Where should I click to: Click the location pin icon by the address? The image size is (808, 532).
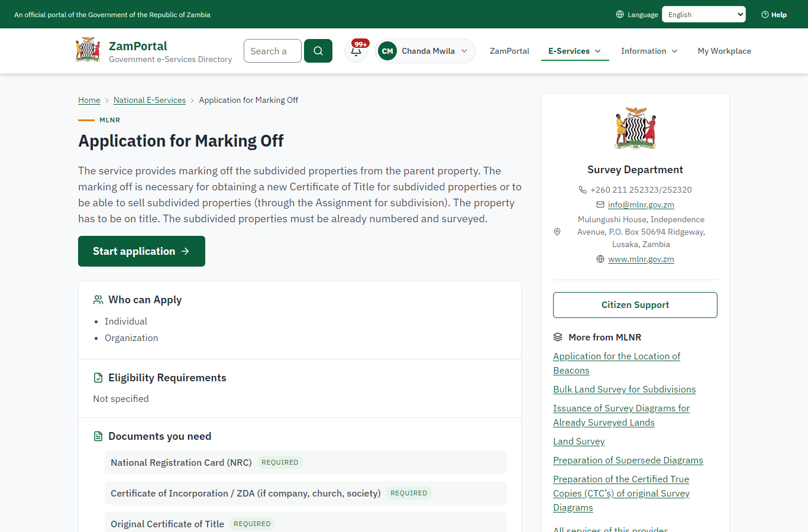pyautogui.click(x=557, y=232)
